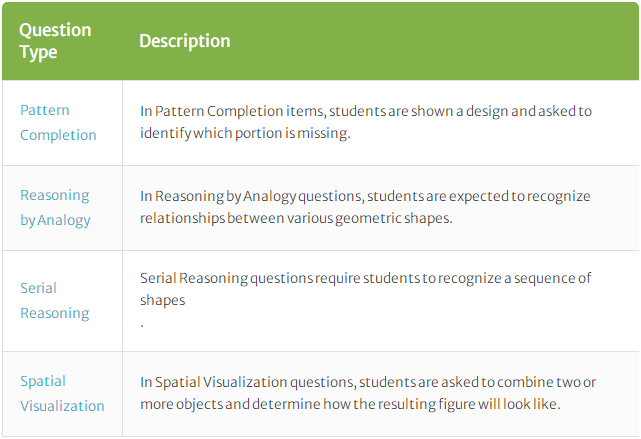This screenshot has height=439, width=641.
Task: Click the words 'by Analogy' in the second row link
Action: coord(55,220)
